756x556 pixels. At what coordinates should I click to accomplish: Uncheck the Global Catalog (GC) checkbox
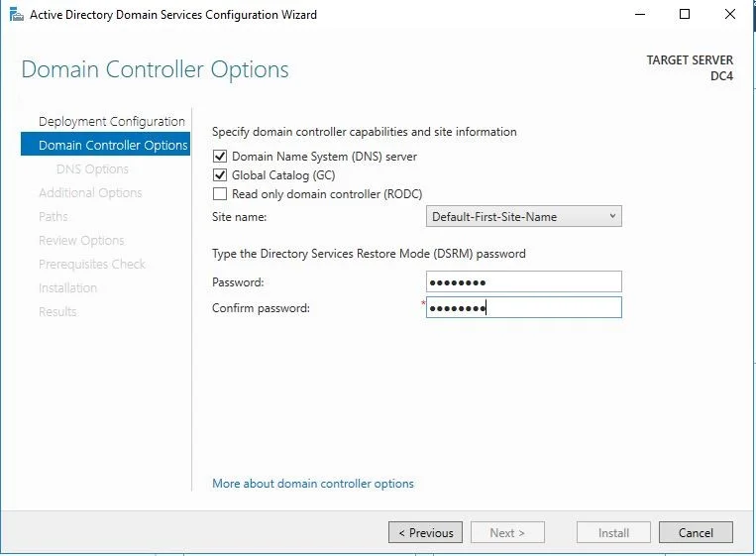220,175
